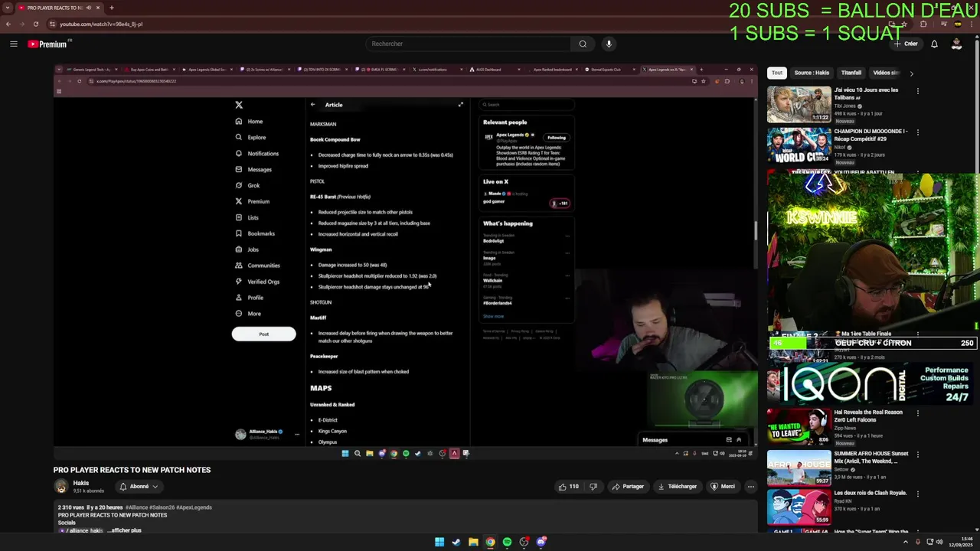The height and width of the screenshot is (551, 980).
Task: Go back with the browser back arrow
Action: point(8,24)
